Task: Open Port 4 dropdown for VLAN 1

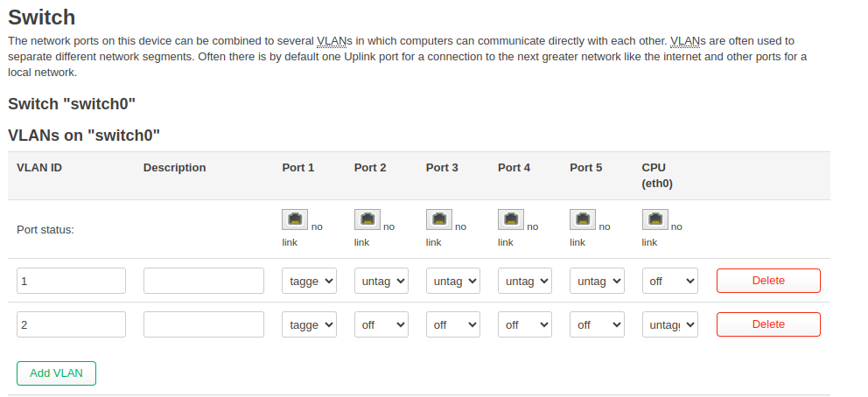Action: pyautogui.click(x=525, y=281)
